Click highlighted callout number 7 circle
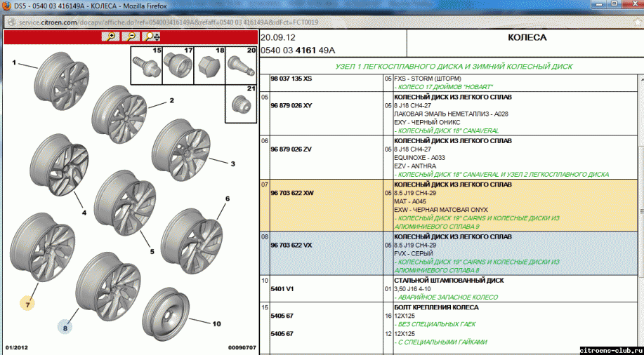This screenshot has height=355, width=644. (x=27, y=304)
